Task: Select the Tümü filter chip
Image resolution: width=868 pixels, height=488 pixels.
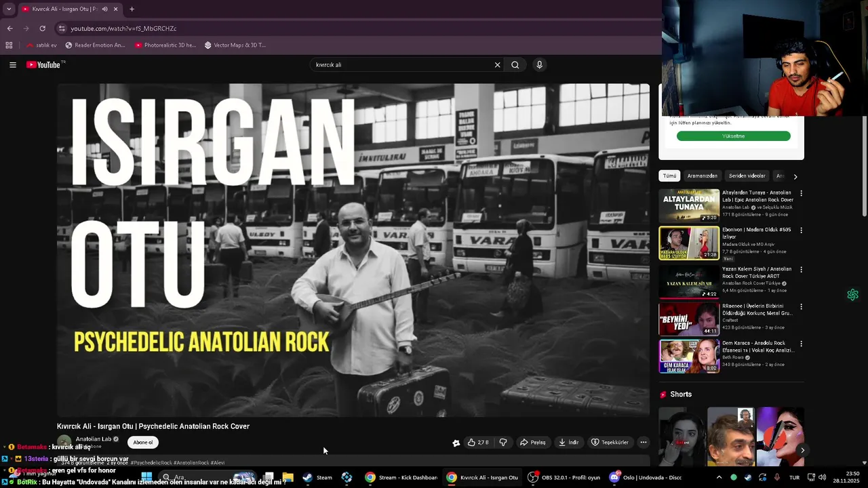Action: pos(669,176)
